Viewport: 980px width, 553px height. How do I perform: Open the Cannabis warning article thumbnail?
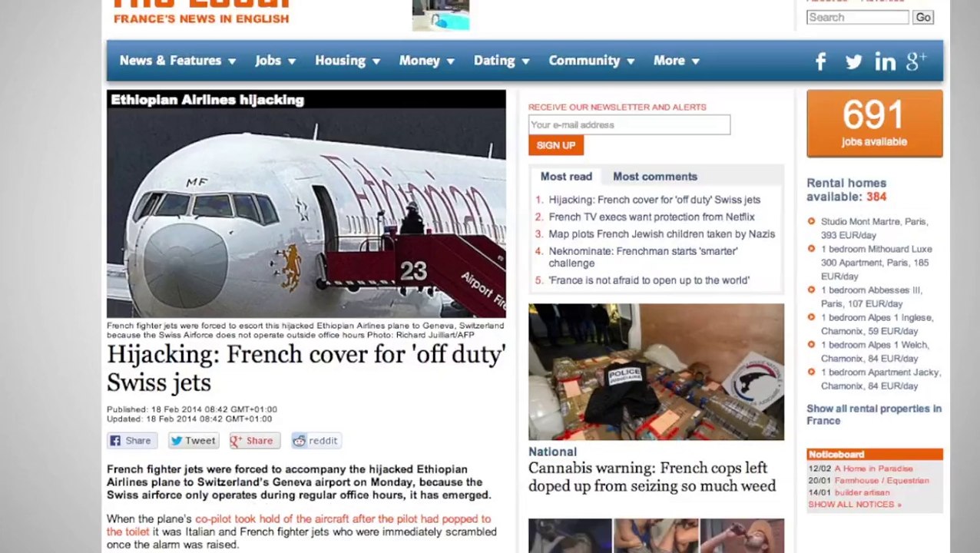pos(656,372)
